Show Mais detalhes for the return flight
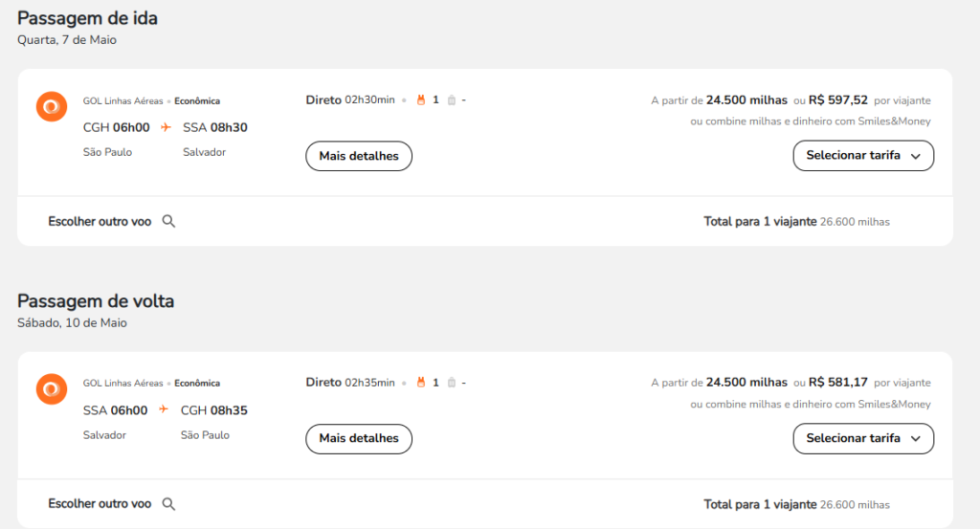The height and width of the screenshot is (529, 980). click(359, 439)
